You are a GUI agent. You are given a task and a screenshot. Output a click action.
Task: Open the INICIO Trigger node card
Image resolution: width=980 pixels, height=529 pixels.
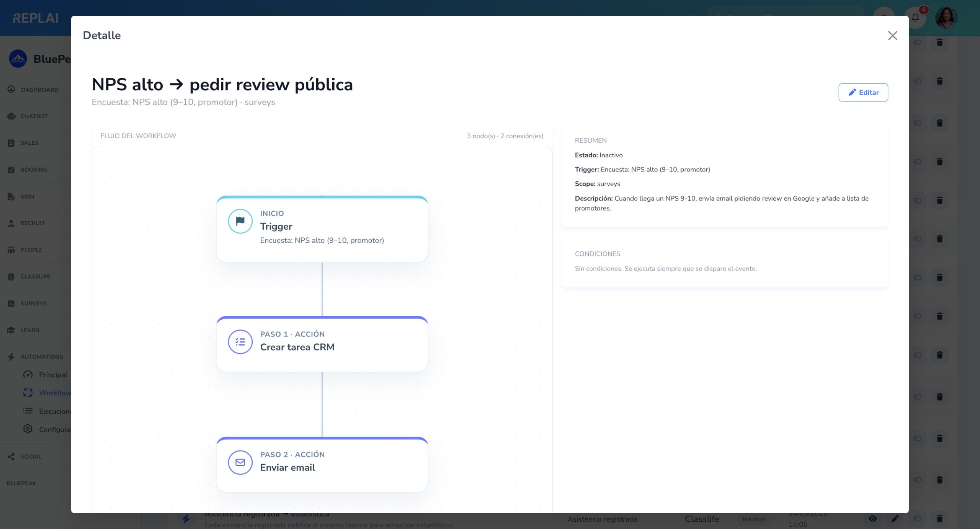pos(322,229)
